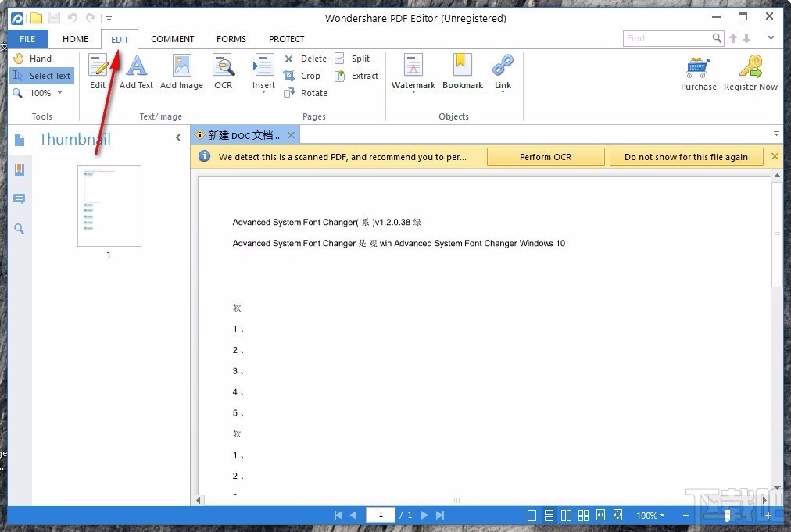Dismiss the scanned PDF notification bar

pos(775,156)
